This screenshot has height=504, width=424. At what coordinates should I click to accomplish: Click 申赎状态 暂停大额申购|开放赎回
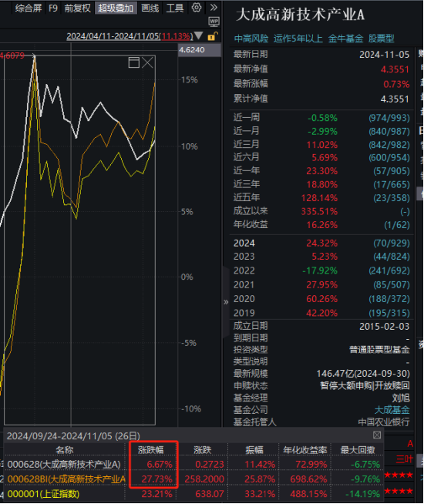point(365,385)
